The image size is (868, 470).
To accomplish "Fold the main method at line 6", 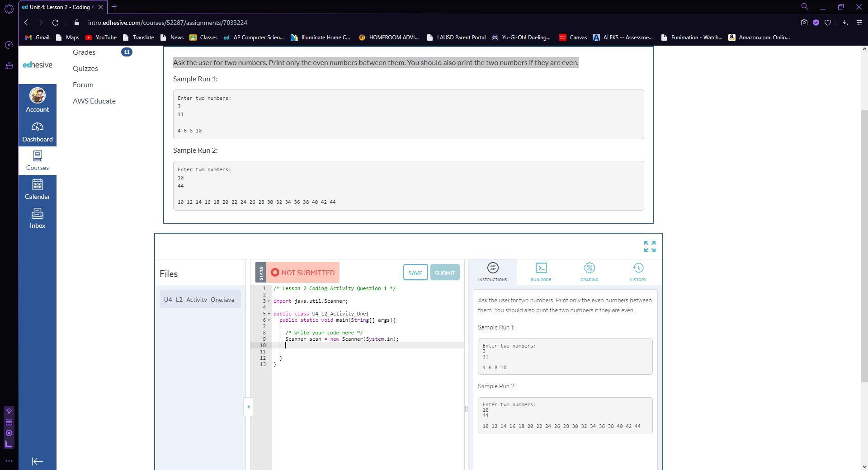I will pyautogui.click(x=269, y=320).
